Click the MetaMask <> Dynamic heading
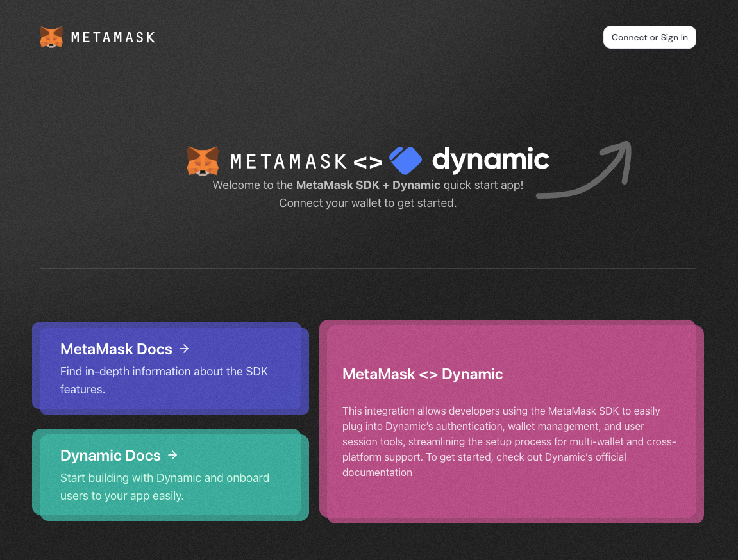This screenshot has width=738, height=560. pyautogui.click(x=423, y=374)
